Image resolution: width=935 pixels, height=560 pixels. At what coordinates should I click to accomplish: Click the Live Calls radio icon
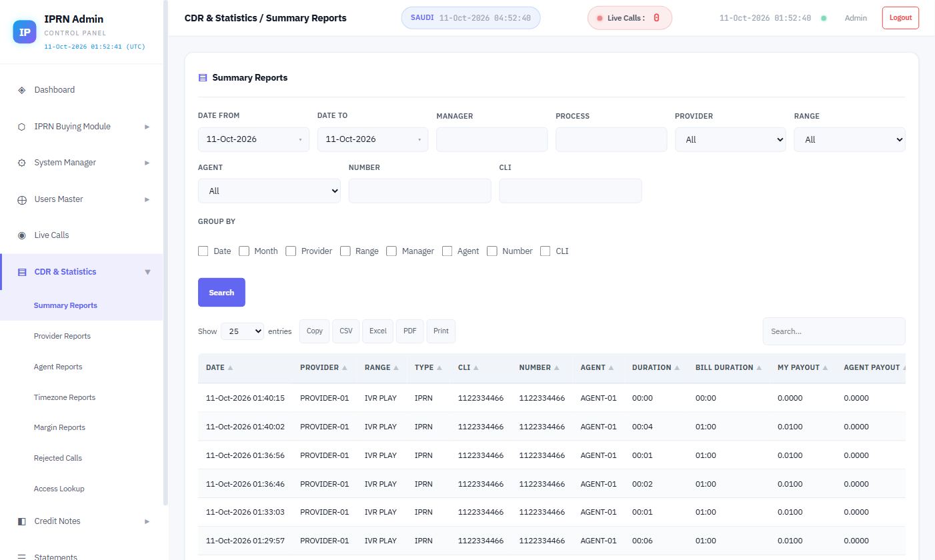pyautogui.click(x=21, y=235)
